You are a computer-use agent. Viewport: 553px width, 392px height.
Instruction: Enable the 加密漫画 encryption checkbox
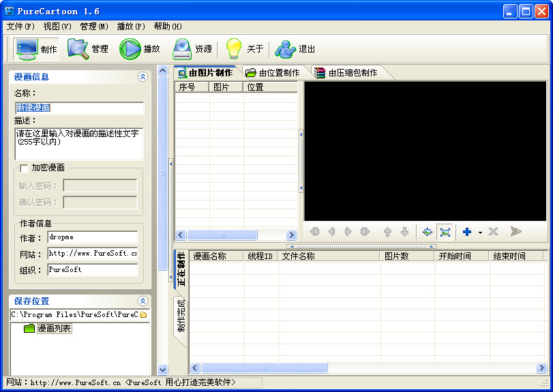tap(24, 168)
